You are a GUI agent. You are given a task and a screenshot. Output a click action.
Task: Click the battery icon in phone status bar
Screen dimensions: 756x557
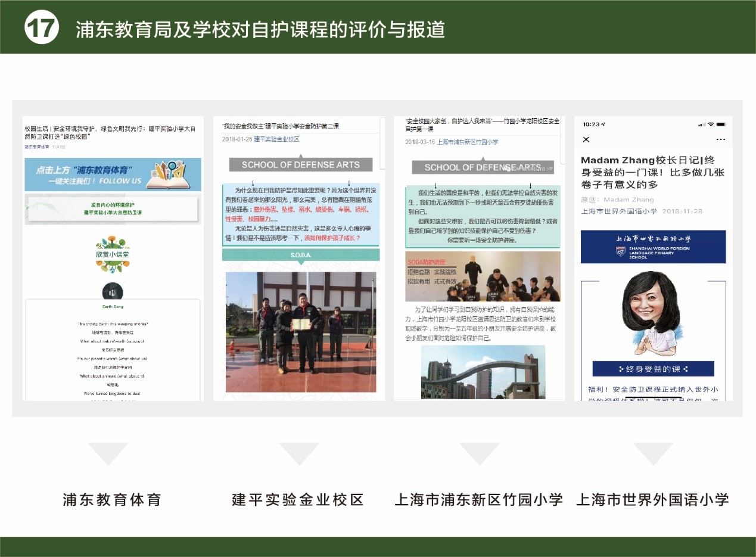(x=721, y=124)
